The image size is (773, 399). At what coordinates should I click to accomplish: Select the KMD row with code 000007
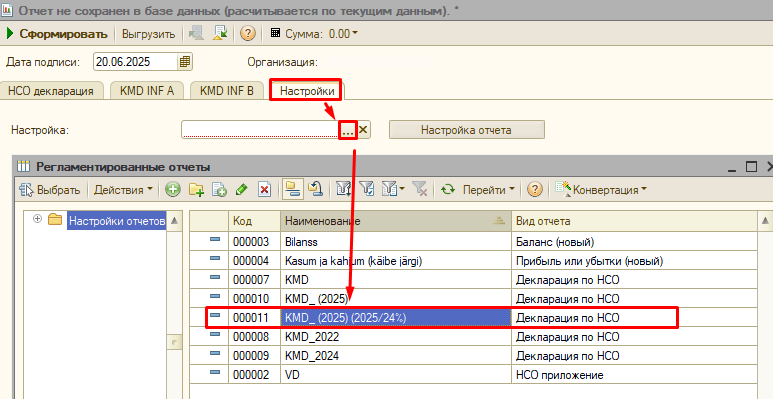(473, 280)
